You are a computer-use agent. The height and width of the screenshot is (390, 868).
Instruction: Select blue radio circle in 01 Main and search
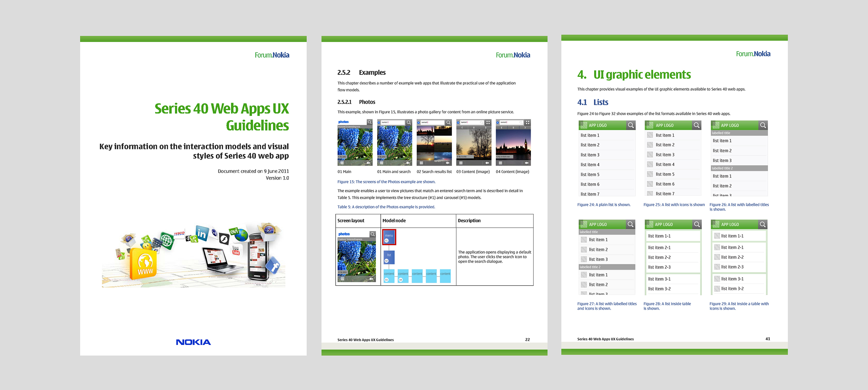tap(379, 122)
